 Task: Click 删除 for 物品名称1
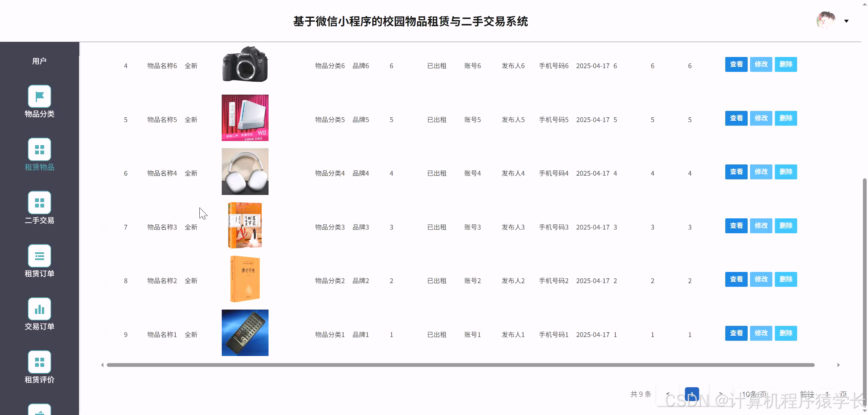[786, 333]
